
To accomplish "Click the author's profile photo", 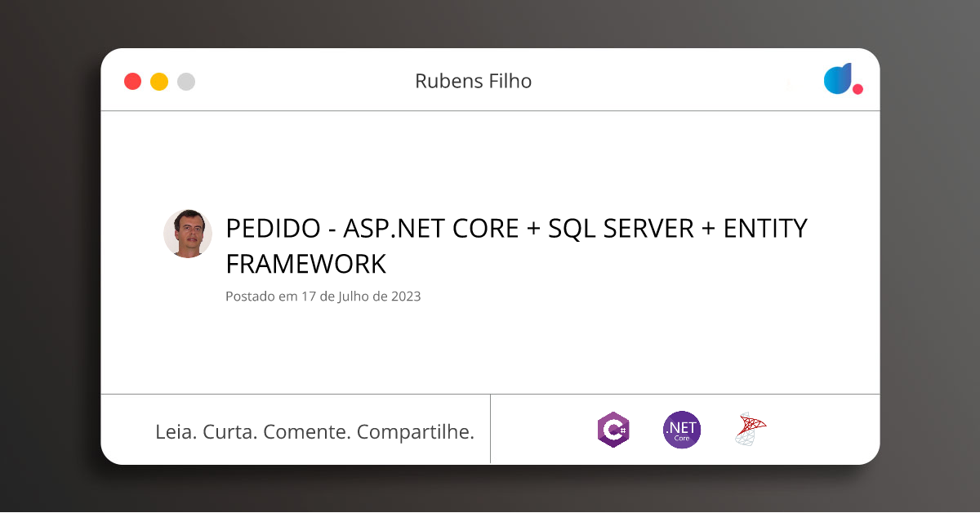I will (188, 234).
